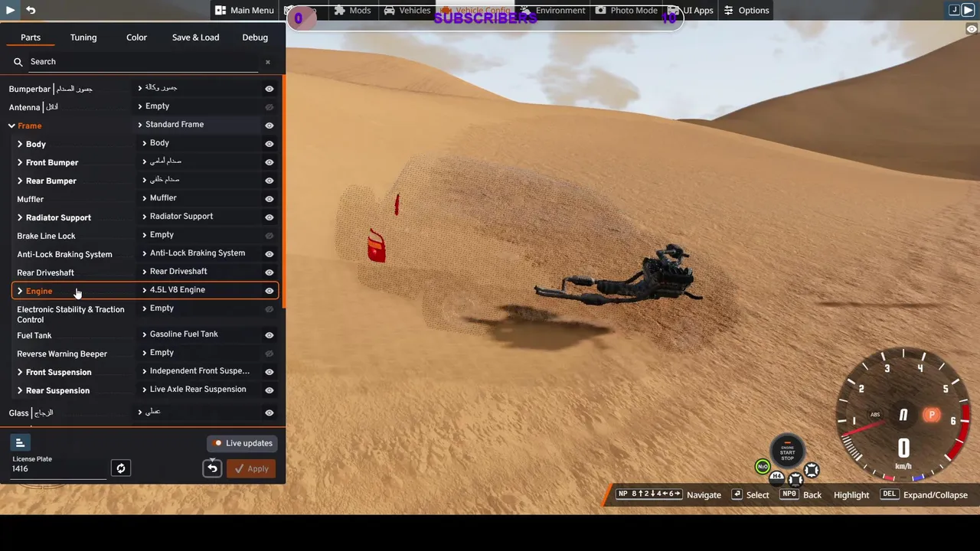
Task: Open the Rear Driveshaft part dropdown
Action: coord(201,272)
